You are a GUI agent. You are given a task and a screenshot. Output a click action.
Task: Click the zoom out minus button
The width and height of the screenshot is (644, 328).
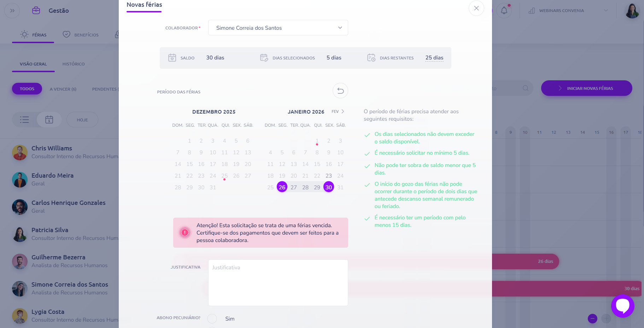592,318
